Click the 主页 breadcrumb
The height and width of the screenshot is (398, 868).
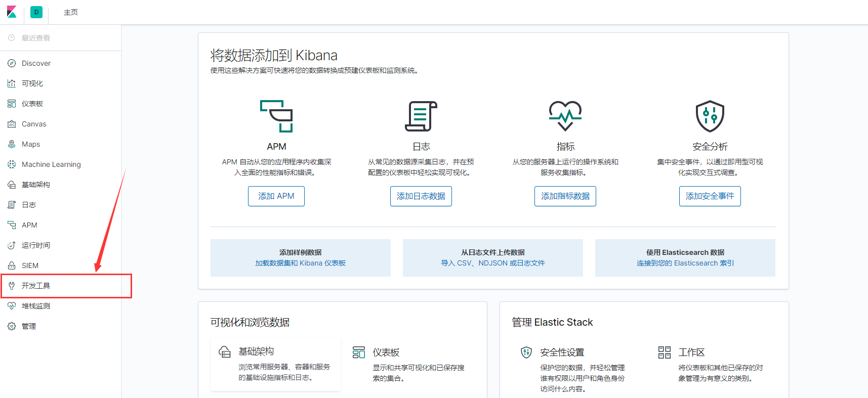point(71,12)
